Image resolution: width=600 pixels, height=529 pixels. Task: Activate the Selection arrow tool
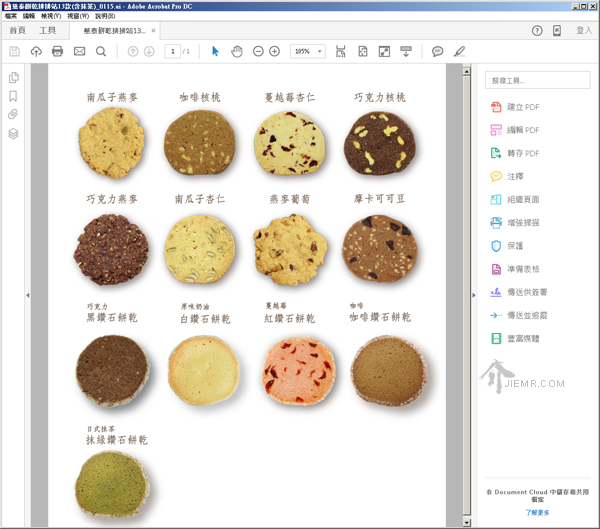coord(215,51)
